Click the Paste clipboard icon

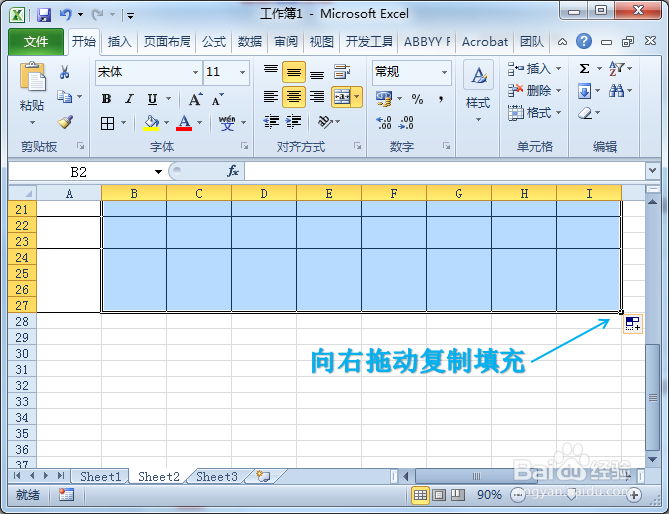(32, 77)
